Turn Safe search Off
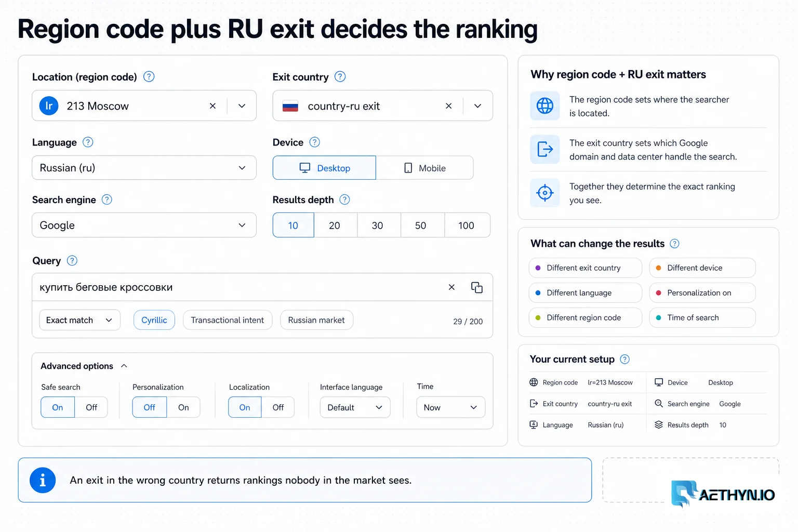This screenshot has height=532, width=798. coord(91,407)
